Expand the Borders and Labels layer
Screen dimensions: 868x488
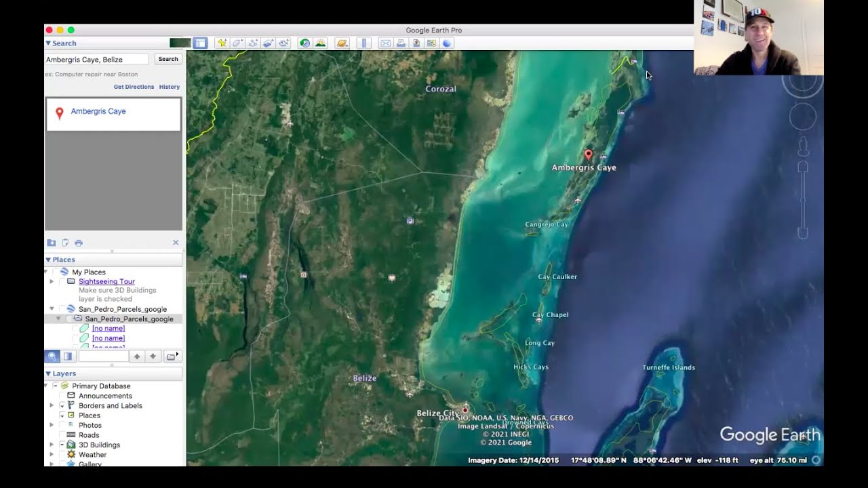pyautogui.click(x=52, y=405)
